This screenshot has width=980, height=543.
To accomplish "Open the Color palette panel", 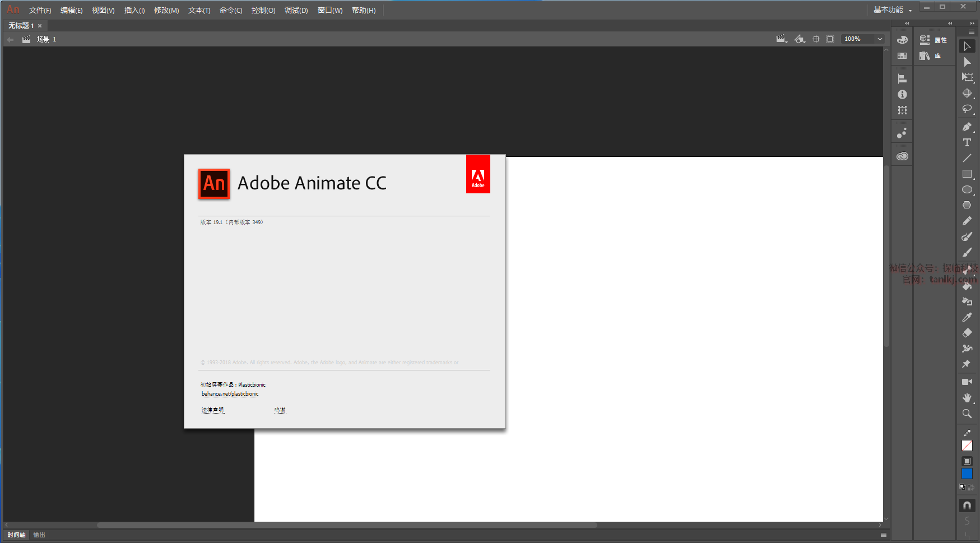I will click(x=902, y=40).
